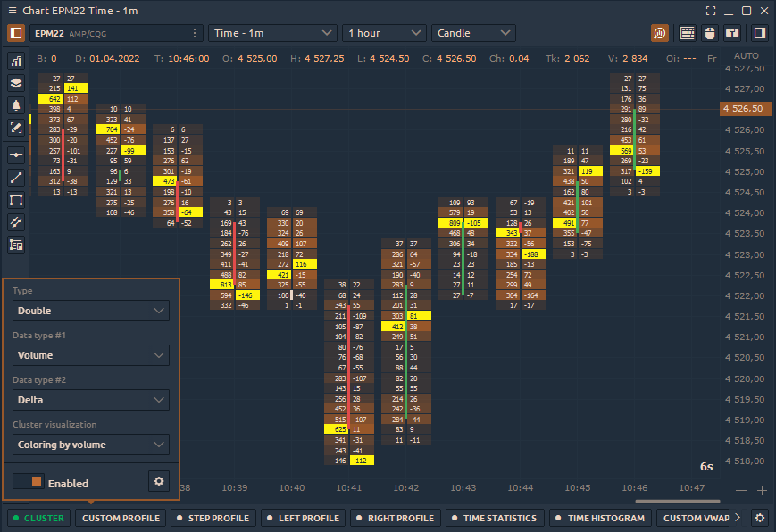The image size is (776, 532).
Task: Click the AUTO price scale button
Action: (x=746, y=56)
